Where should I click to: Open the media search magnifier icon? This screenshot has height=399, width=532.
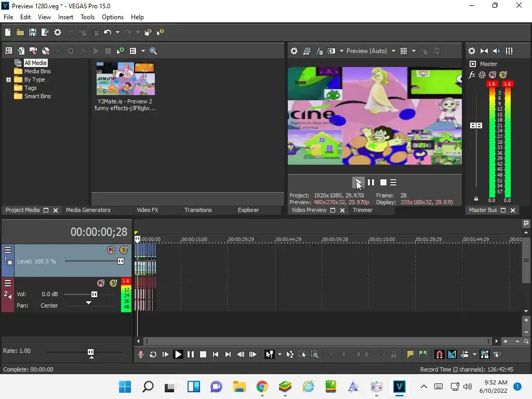pyautogui.click(x=153, y=51)
